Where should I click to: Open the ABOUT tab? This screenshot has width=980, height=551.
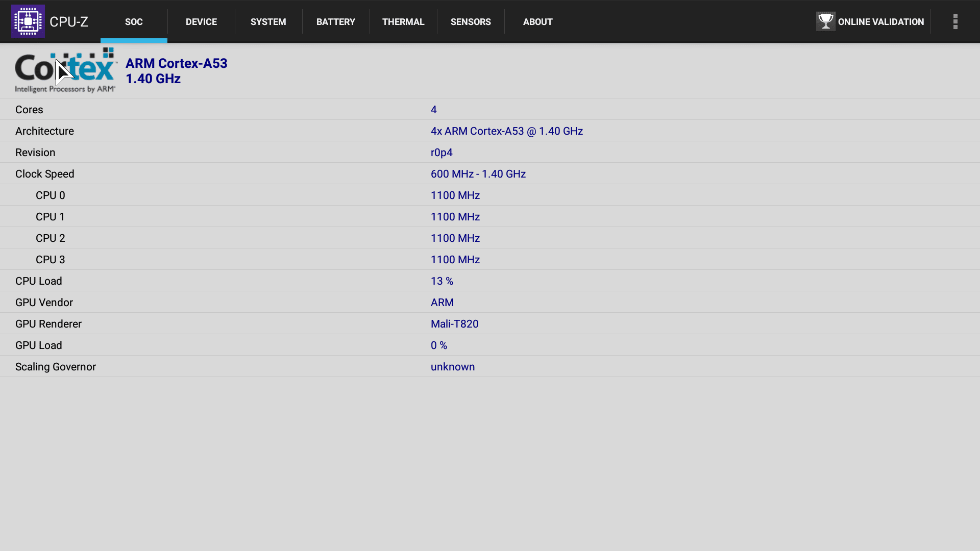(x=538, y=22)
